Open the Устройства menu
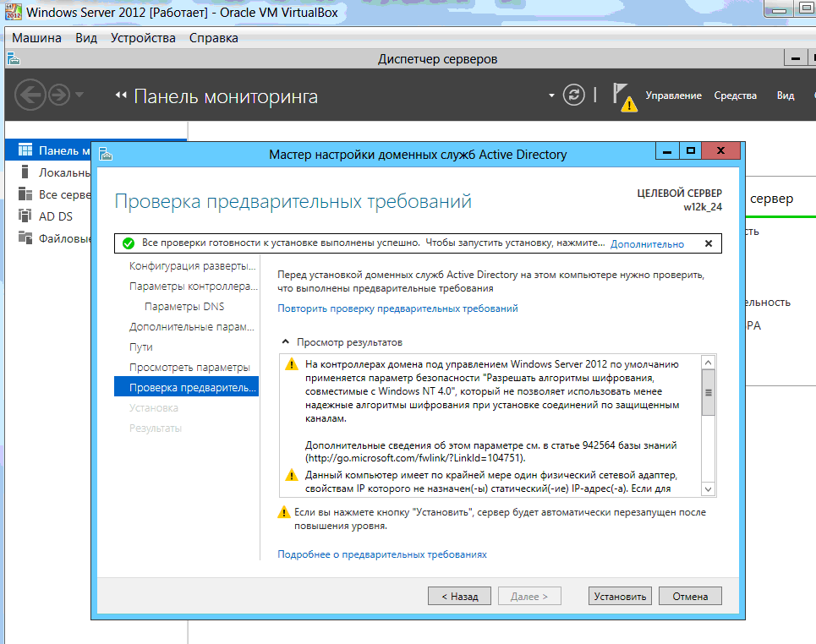Image resolution: width=816 pixels, height=644 pixels. [x=143, y=38]
